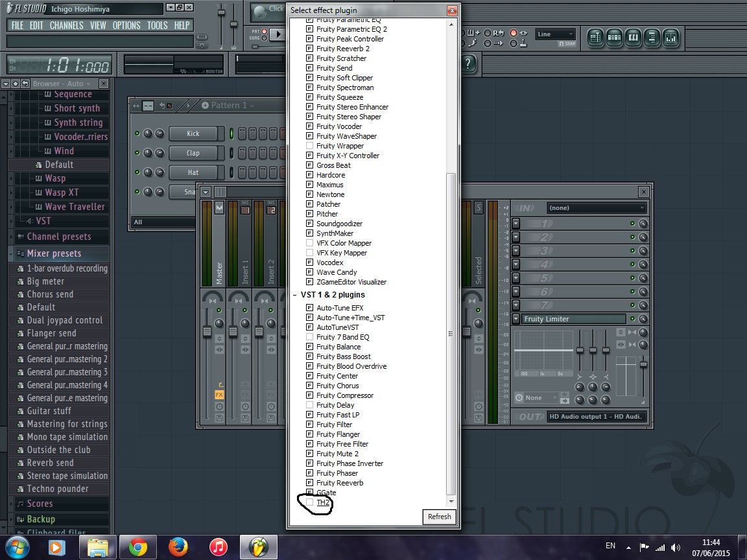Open Google Chrome from the taskbar
The height and width of the screenshot is (560, 747).
[137, 547]
